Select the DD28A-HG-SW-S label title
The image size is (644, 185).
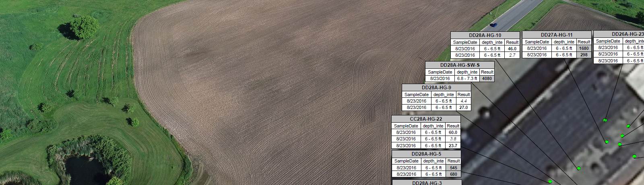[460, 65]
